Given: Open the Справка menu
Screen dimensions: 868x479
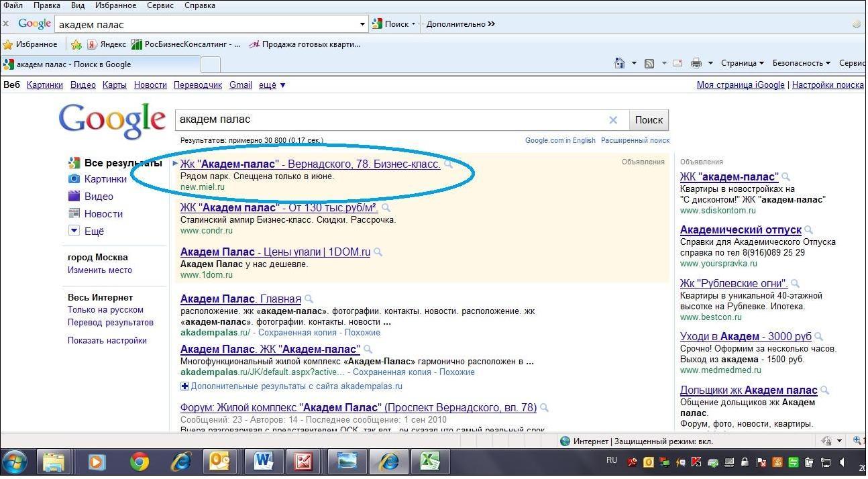Looking at the screenshot, I should pyautogui.click(x=199, y=5).
